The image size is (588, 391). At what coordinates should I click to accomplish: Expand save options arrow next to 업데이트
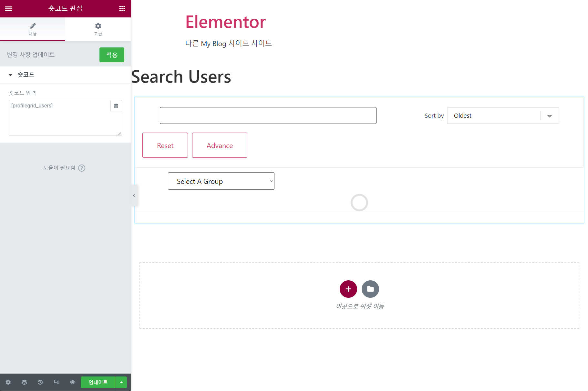coord(121,382)
